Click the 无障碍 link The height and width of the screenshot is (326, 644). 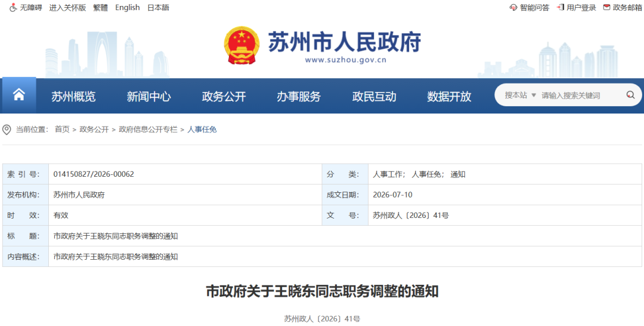pyautogui.click(x=31, y=7)
